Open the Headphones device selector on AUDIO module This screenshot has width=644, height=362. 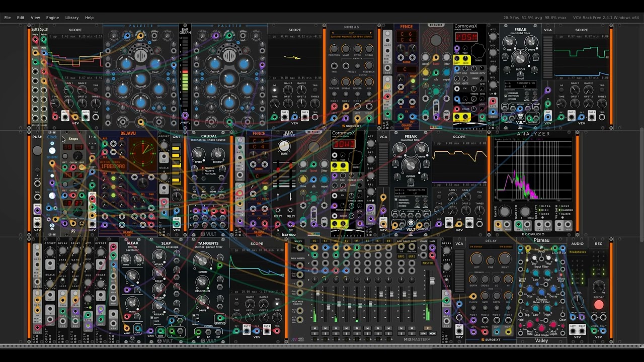(x=578, y=252)
